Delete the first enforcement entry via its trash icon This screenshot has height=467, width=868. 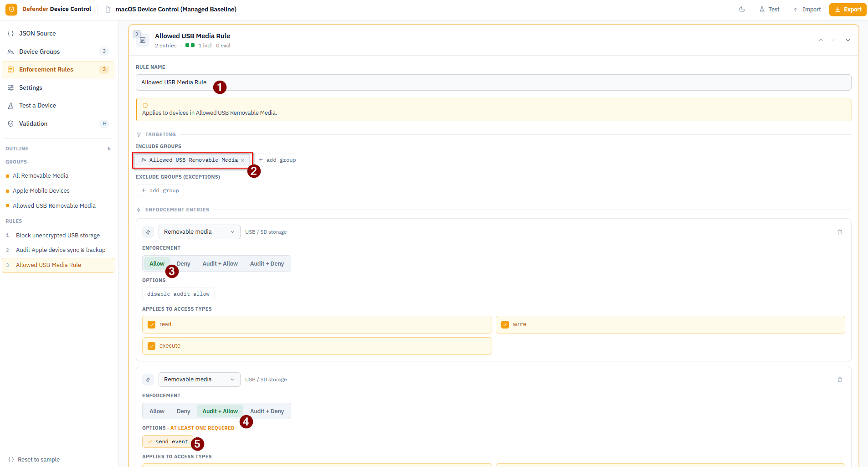click(x=840, y=232)
